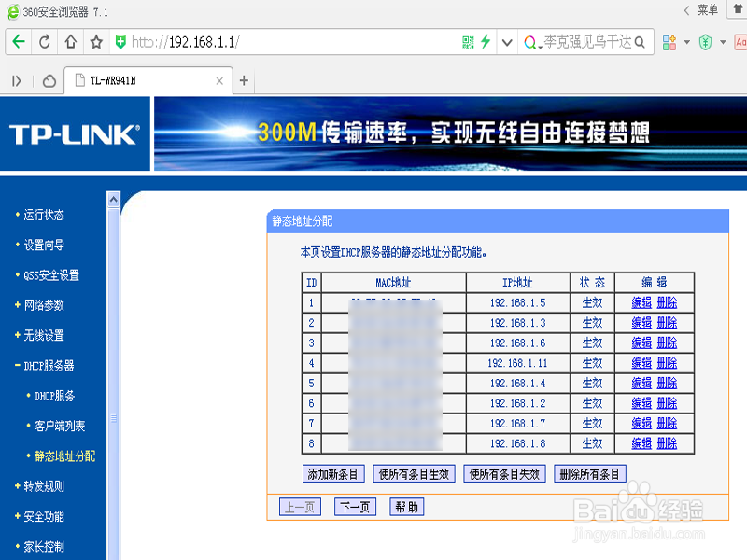This screenshot has width=747, height=560.
Task: Reload the page with refresh icon
Action: [44, 42]
